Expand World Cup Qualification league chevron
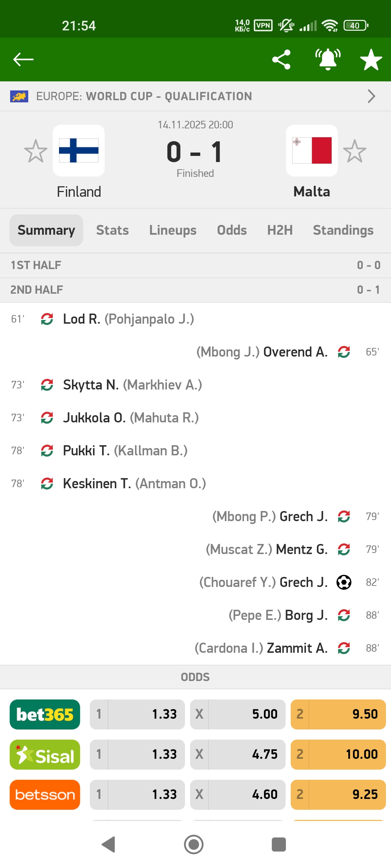Screen dimensions: 391x868 click(371, 96)
